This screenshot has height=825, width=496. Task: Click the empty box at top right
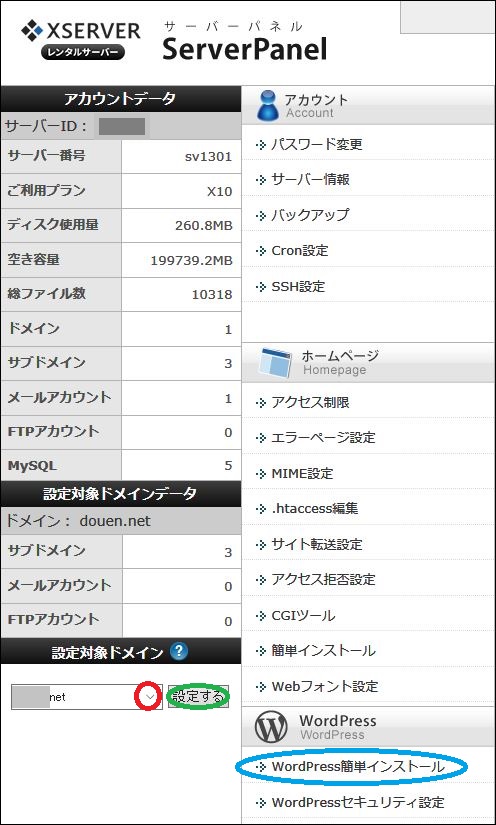pyautogui.click(x=448, y=17)
